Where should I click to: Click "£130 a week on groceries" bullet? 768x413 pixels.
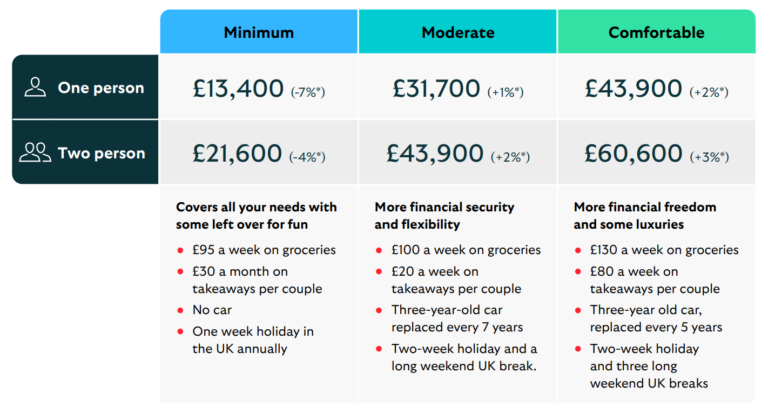click(663, 250)
